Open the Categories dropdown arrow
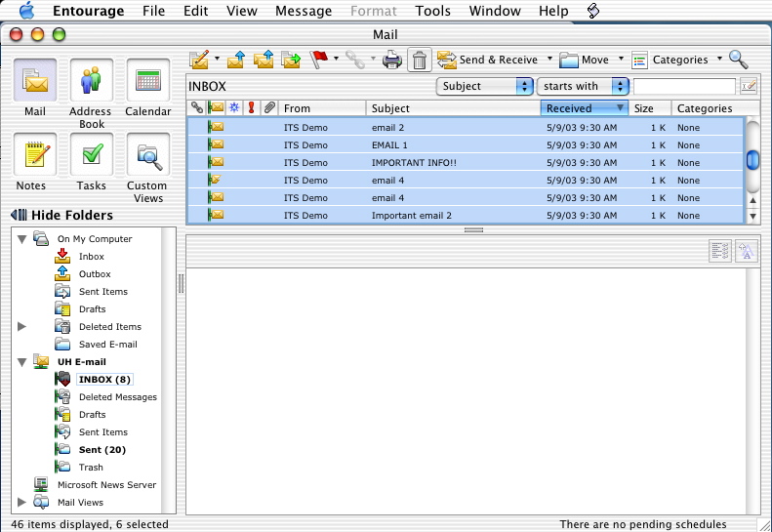This screenshot has width=772, height=532. (x=719, y=59)
